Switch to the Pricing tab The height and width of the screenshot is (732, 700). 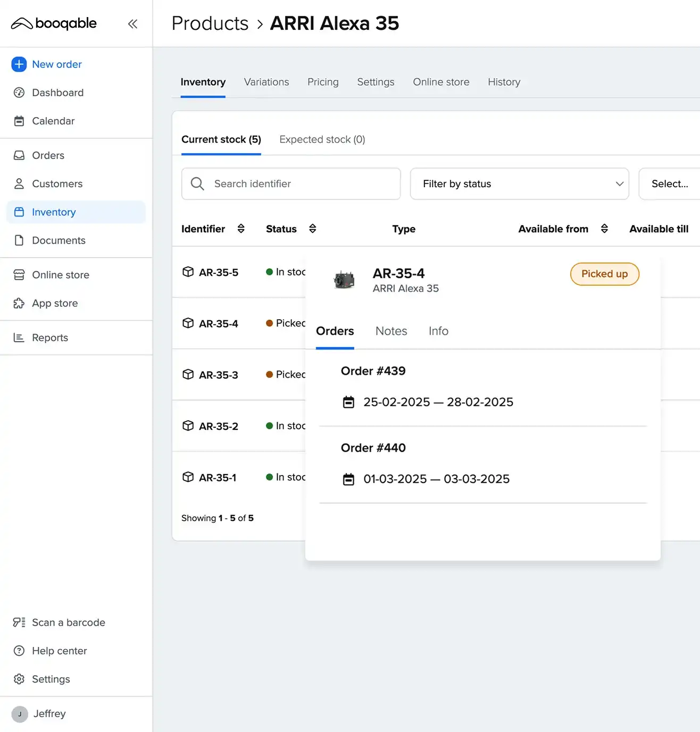click(x=323, y=82)
